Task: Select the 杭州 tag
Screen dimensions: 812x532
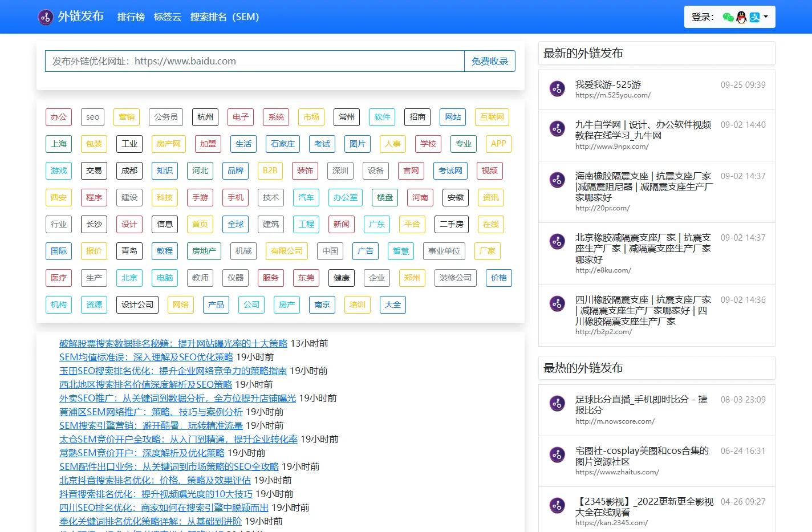Action: coord(205,117)
